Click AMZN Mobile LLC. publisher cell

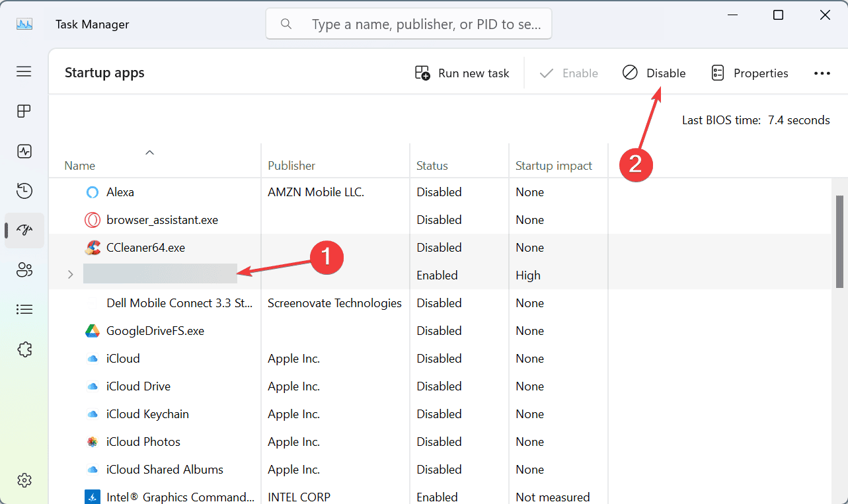point(316,192)
